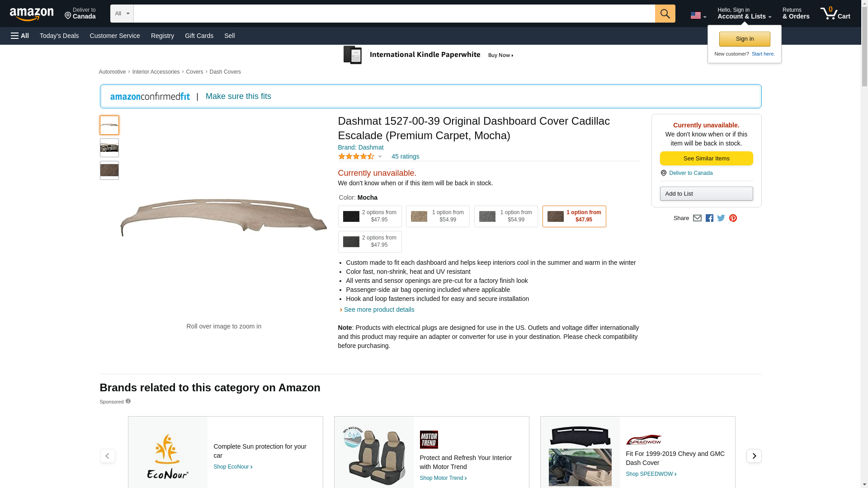Screen dimensions: 868x488
Task: Open the country flag language dropdown
Action: 698,15
